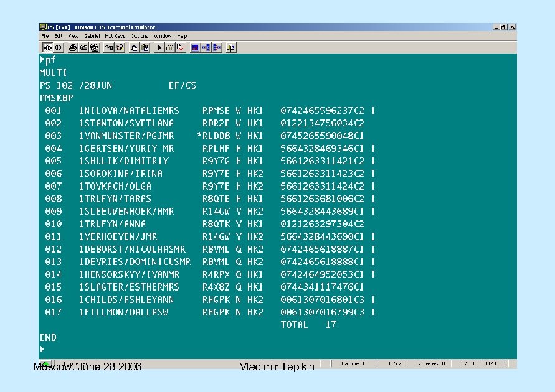Screen dimensions: 555x392
Task: Click the MULTI header text
Action: [x=54, y=73]
